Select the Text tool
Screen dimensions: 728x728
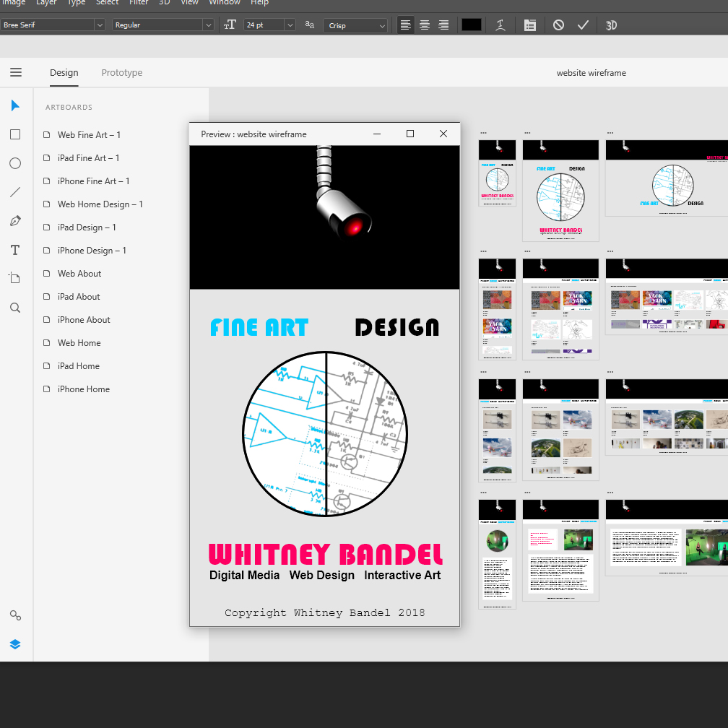click(15, 250)
